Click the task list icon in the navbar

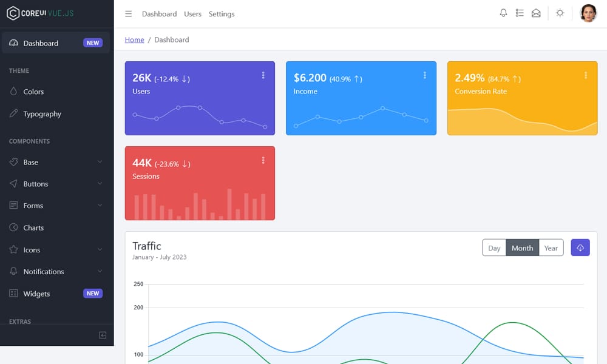pyautogui.click(x=520, y=13)
